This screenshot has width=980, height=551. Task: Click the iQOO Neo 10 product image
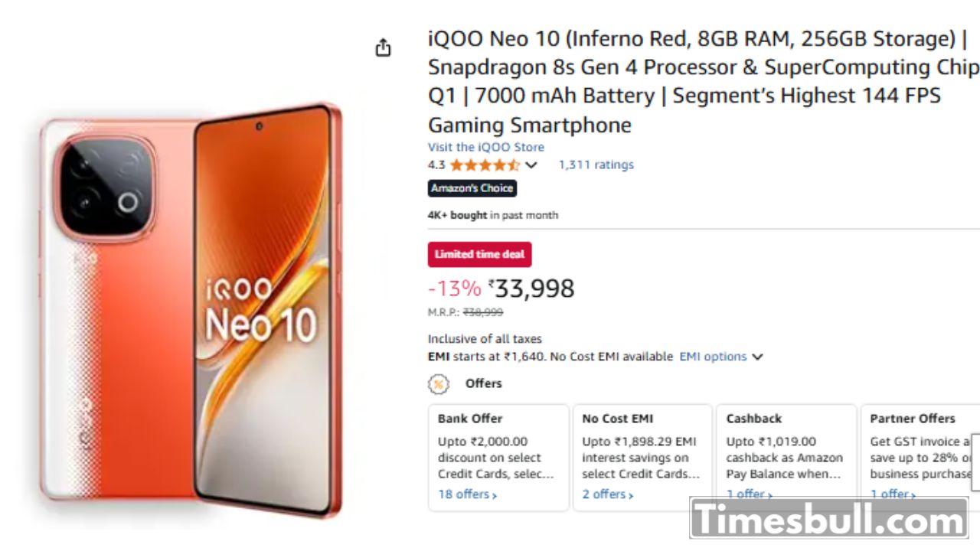point(191,310)
